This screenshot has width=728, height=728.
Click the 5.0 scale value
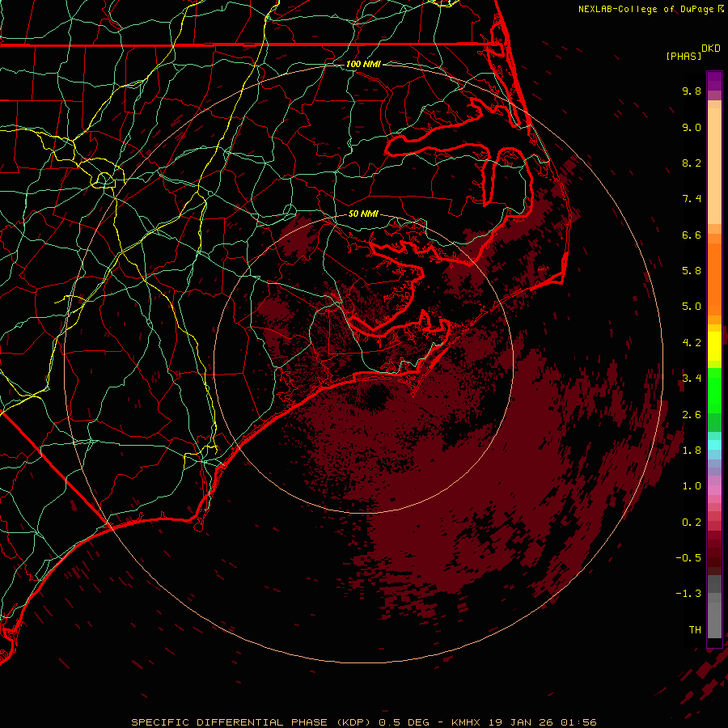point(692,307)
